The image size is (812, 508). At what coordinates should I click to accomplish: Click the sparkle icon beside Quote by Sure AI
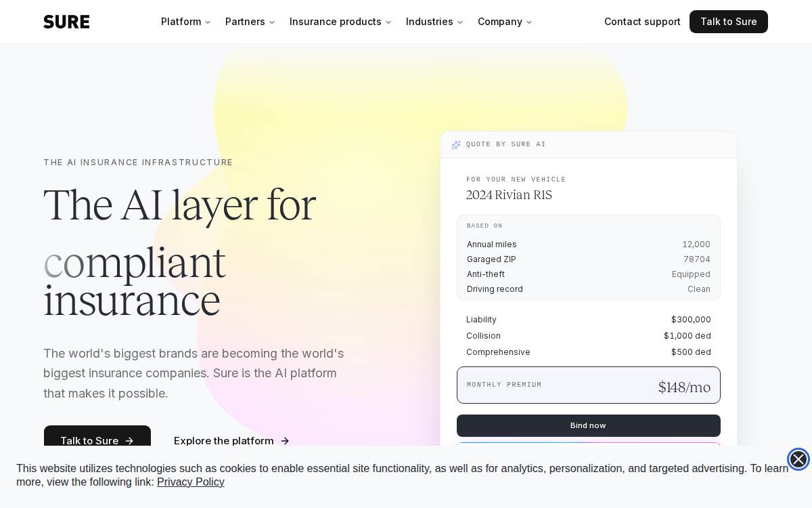456,144
